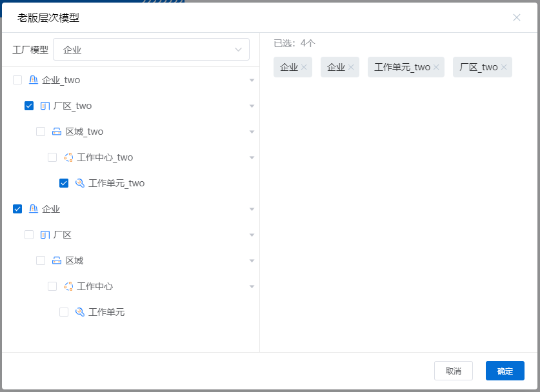This screenshot has height=392, width=540.
Task: Click the 老版层次模型 dialog title
Action: click(x=48, y=18)
